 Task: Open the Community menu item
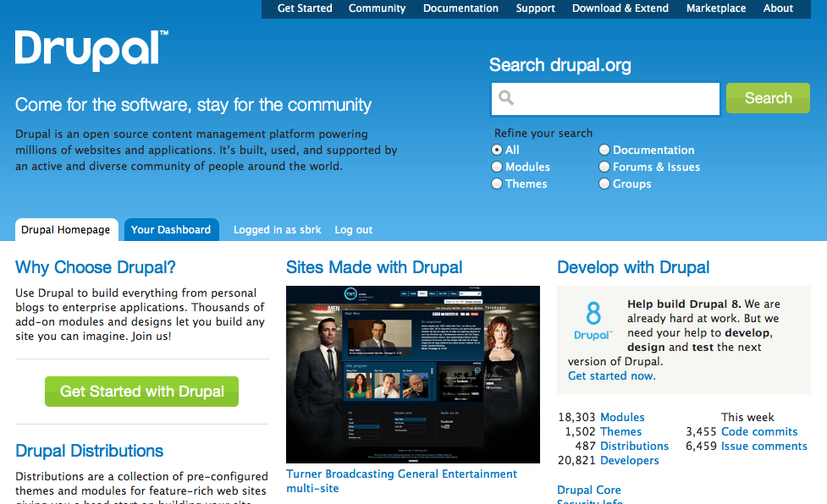point(377,8)
